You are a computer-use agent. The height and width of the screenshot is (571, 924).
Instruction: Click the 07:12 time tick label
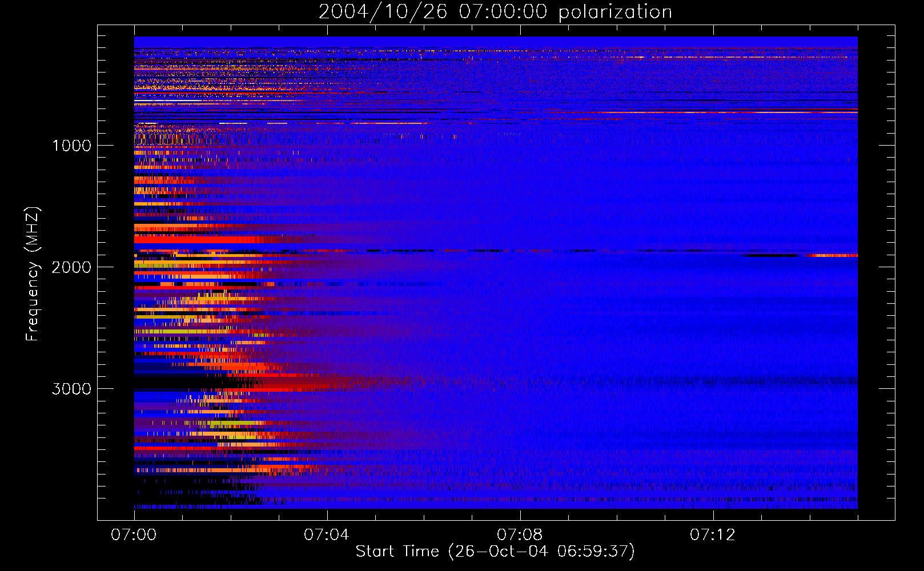click(x=713, y=535)
